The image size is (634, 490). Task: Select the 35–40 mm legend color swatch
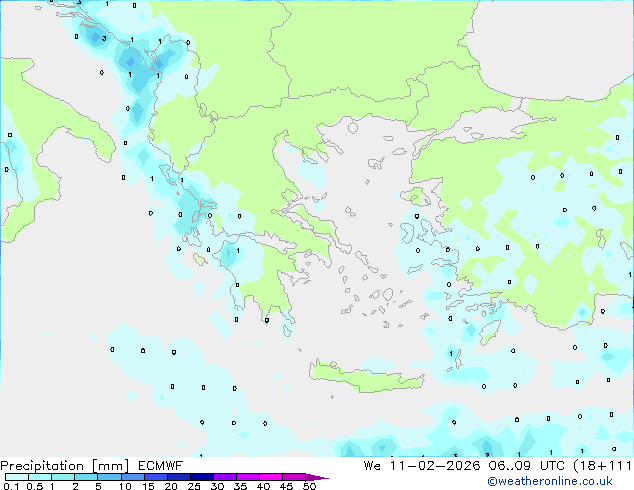click(247, 477)
